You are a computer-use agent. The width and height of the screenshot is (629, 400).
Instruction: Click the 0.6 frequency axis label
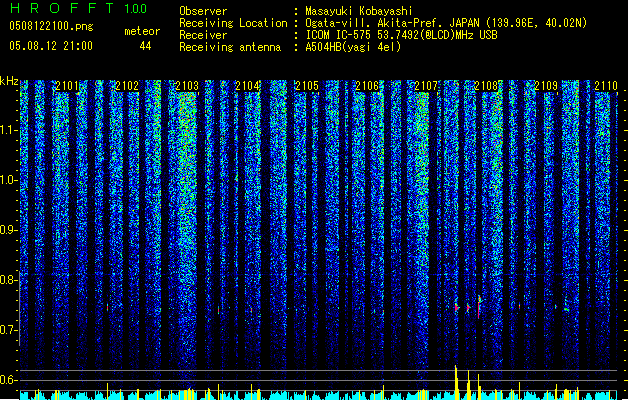click(9, 380)
